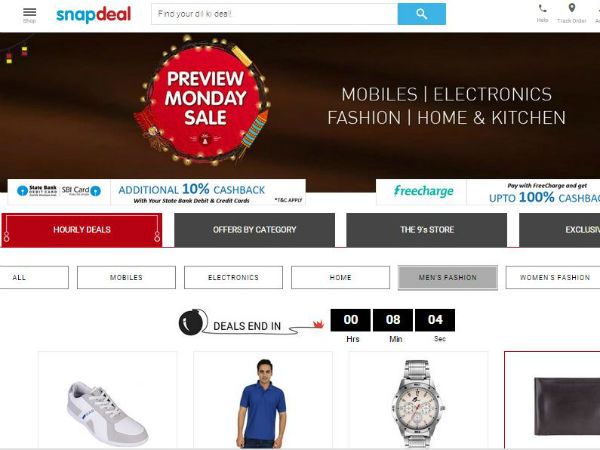Select the Women's Fashion filter

tap(553, 277)
